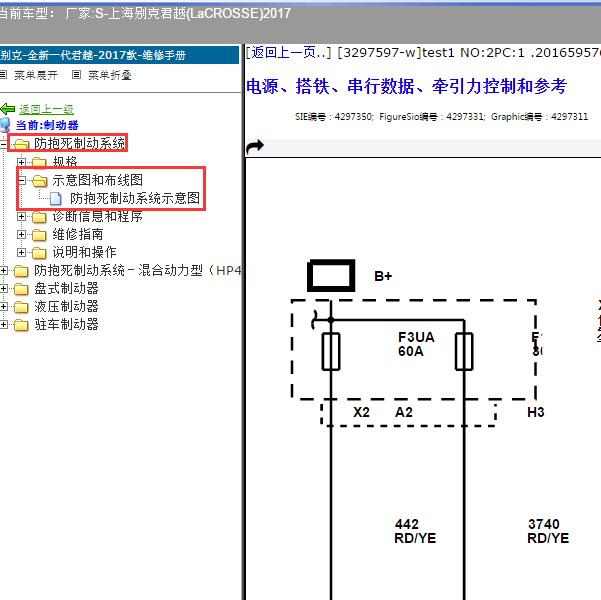Select the 诊断信息和程序 tree item

[x=98, y=216]
